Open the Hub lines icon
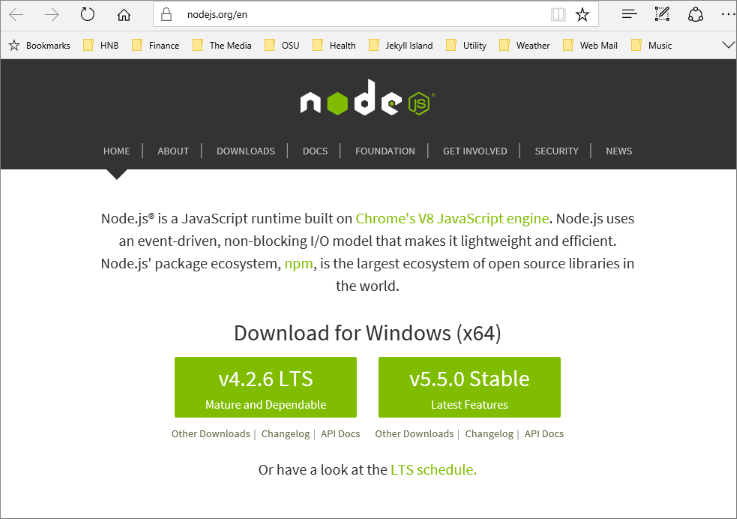The width and height of the screenshot is (737, 519). 629,14
